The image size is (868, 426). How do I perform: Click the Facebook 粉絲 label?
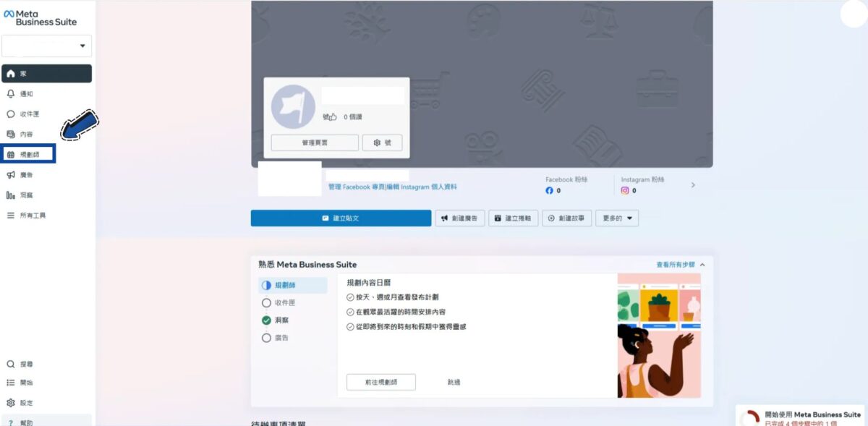click(x=566, y=179)
